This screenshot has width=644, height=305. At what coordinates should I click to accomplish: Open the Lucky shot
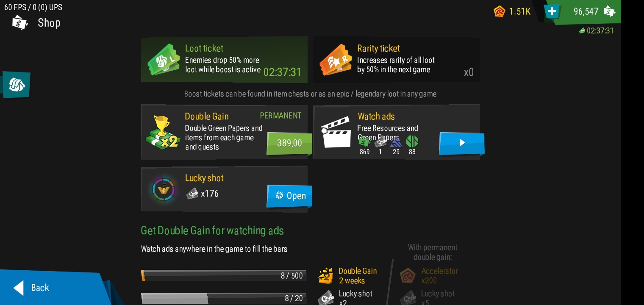coord(289,196)
